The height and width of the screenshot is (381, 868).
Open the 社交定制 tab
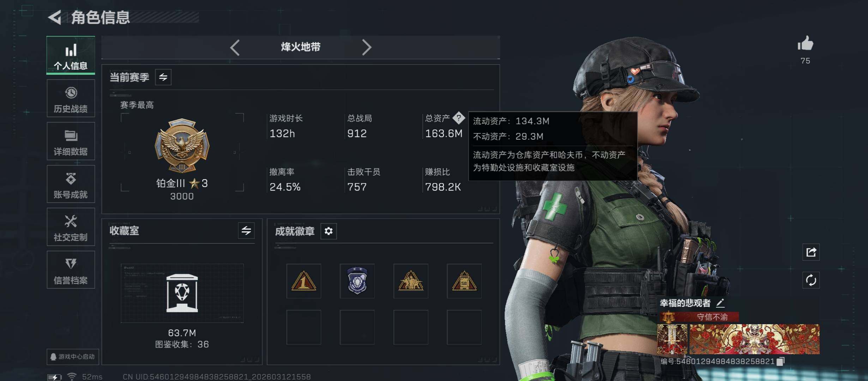[71, 227]
